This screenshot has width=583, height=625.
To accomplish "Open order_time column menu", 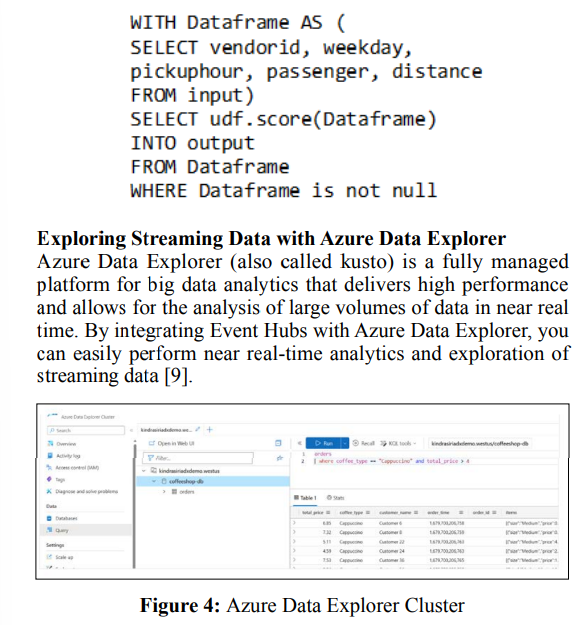I will [x=461, y=513].
